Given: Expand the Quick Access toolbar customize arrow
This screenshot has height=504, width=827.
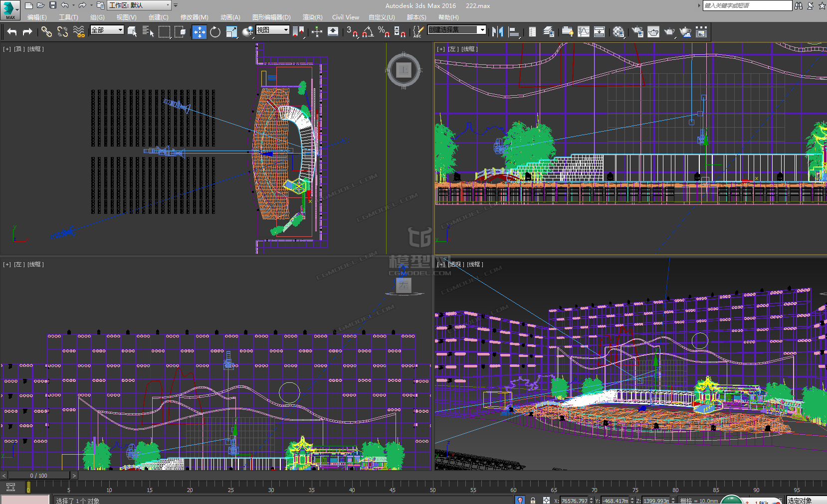Looking at the screenshot, I should tap(176, 5).
